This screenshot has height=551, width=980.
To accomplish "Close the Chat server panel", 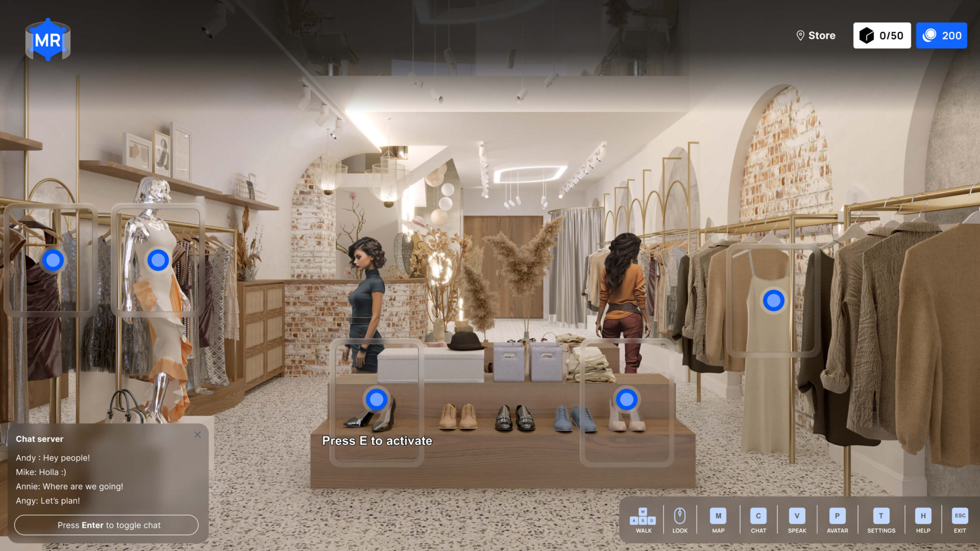I will point(197,435).
